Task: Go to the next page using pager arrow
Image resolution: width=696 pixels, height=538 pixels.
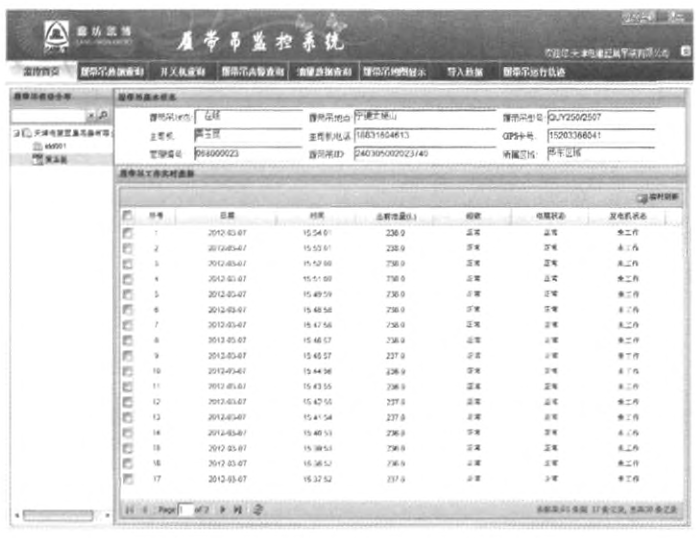Action: 222,510
